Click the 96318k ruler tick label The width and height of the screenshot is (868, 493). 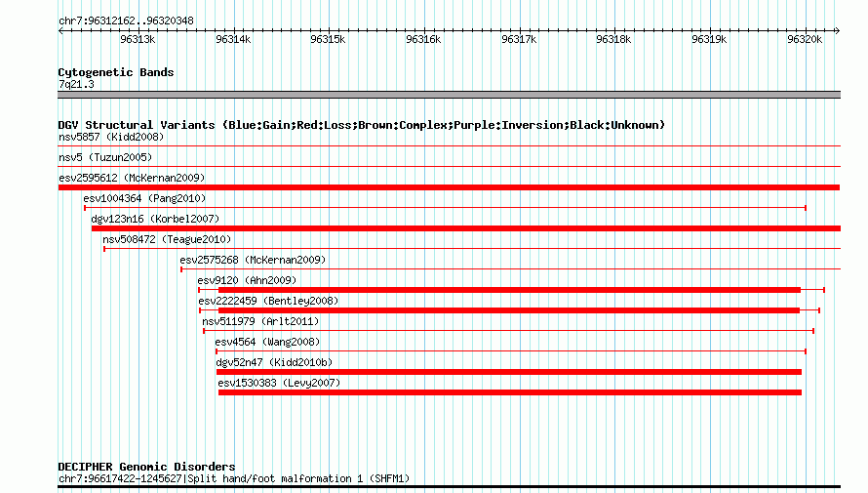[x=613, y=39]
